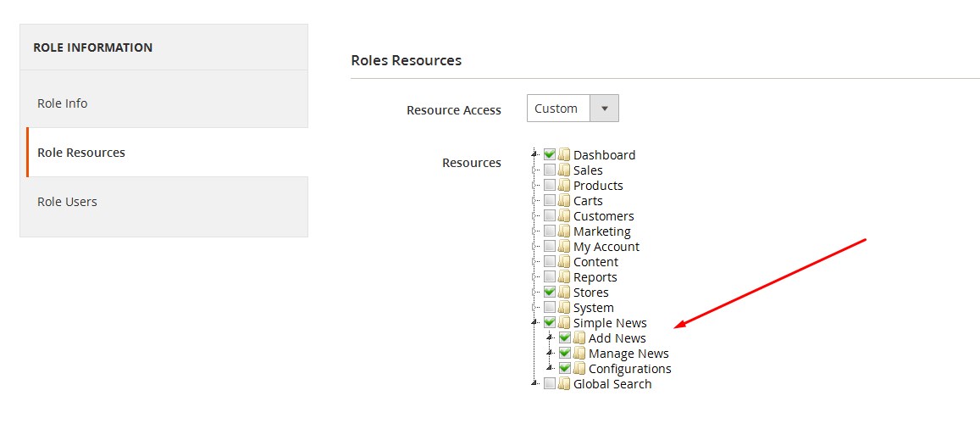Collapse the Simple News tree node
The width and height of the screenshot is (980, 446).
[534, 323]
